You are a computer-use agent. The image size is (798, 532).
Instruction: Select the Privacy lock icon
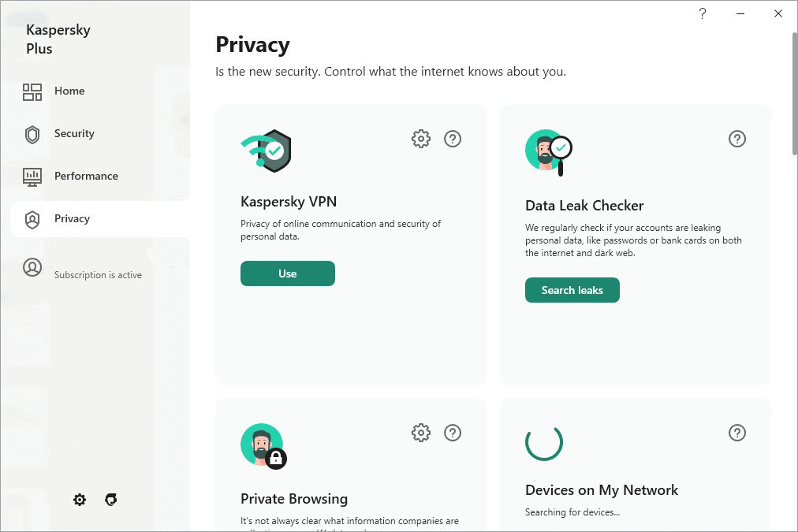pos(32,219)
